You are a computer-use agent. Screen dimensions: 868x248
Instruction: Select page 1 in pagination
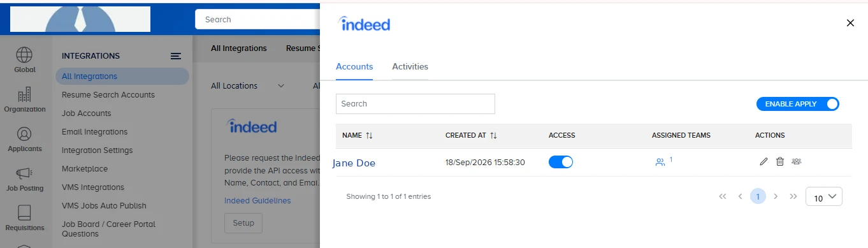(x=758, y=196)
